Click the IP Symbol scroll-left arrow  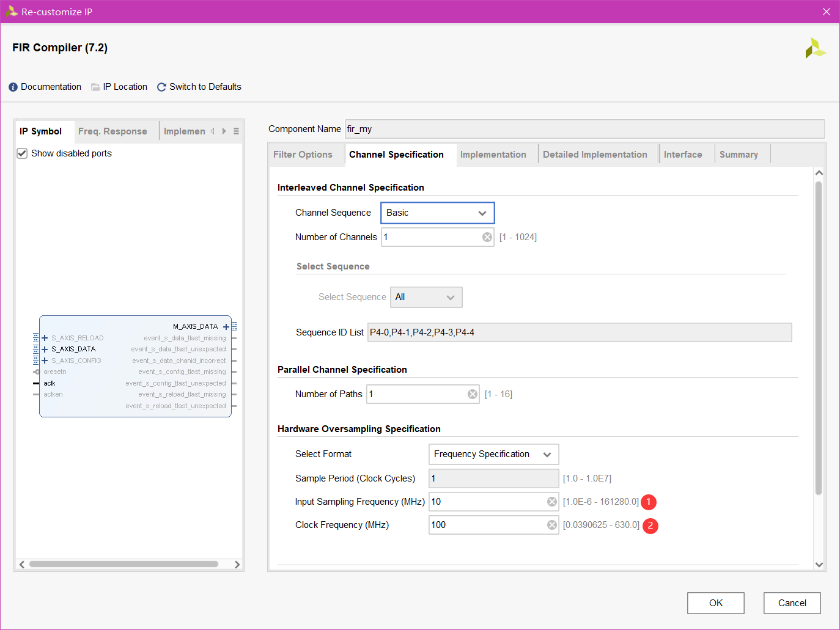tap(22, 565)
